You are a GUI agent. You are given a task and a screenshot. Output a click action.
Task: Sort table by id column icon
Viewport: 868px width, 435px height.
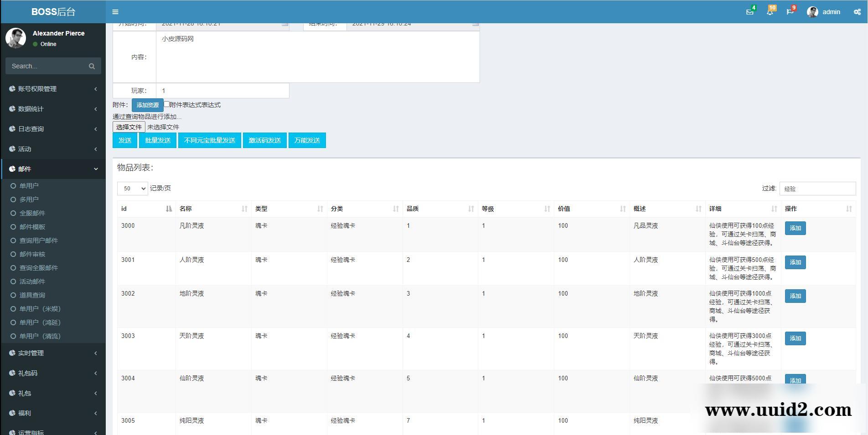tap(169, 209)
